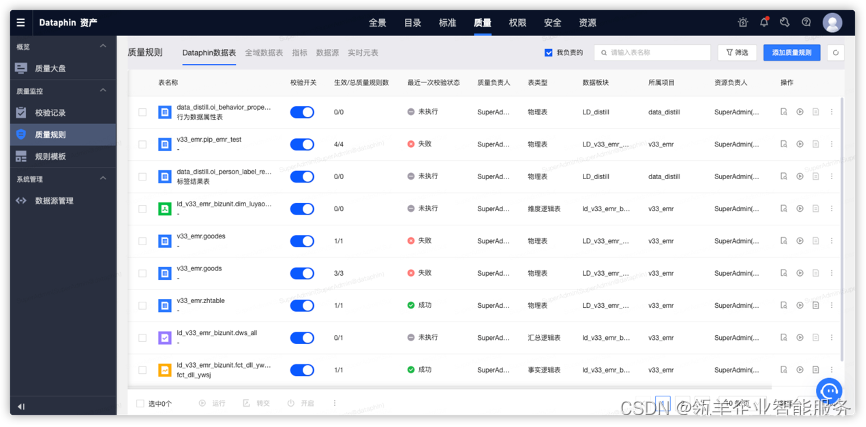Image resolution: width=866 pixels, height=427 pixels.
Task: Open table name v33_emr.zhtable
Action: point(200,301)
